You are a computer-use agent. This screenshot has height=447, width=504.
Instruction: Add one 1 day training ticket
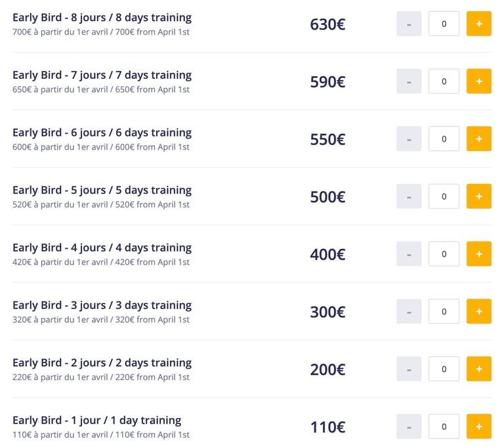[478, 427]
